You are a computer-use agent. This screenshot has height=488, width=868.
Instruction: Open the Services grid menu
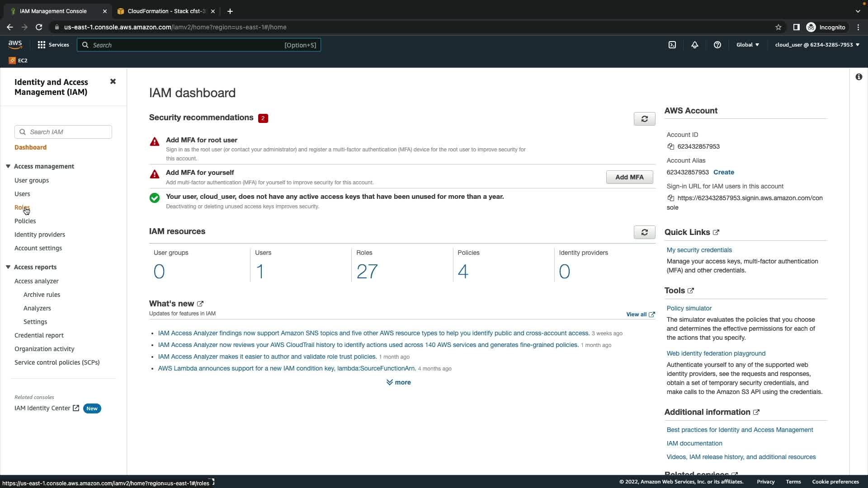tap(53, 45)
